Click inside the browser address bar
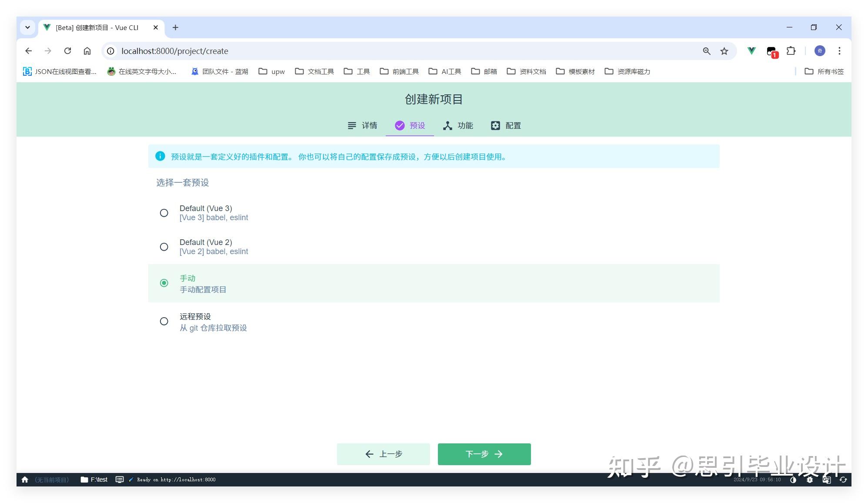 pos(261,51)
